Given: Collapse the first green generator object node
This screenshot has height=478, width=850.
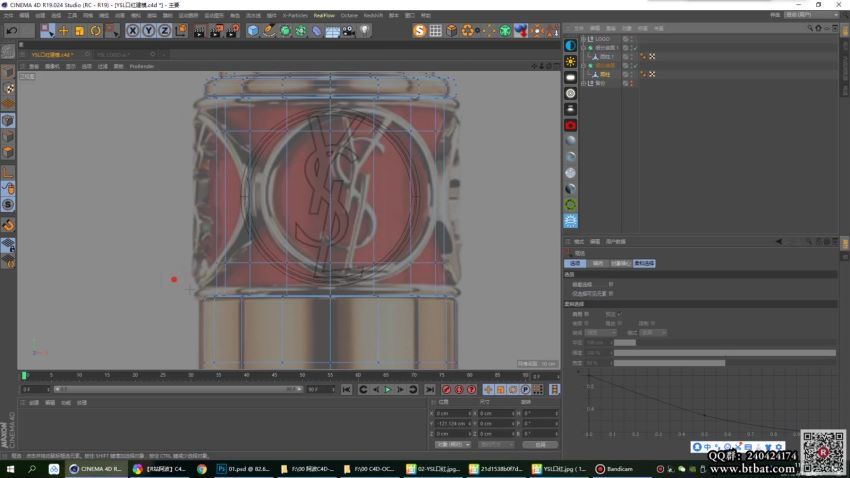Looking at the screenshot, I should (x=583, y=48).
